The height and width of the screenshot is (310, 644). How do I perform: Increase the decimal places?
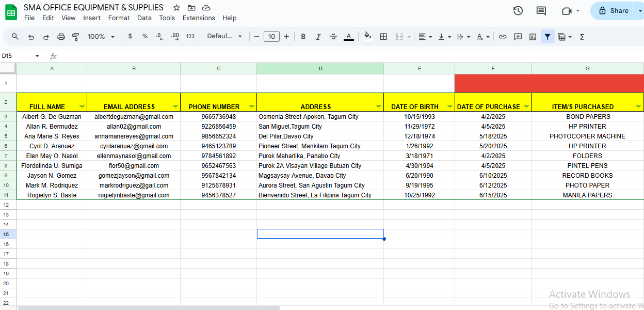(175, 37)
